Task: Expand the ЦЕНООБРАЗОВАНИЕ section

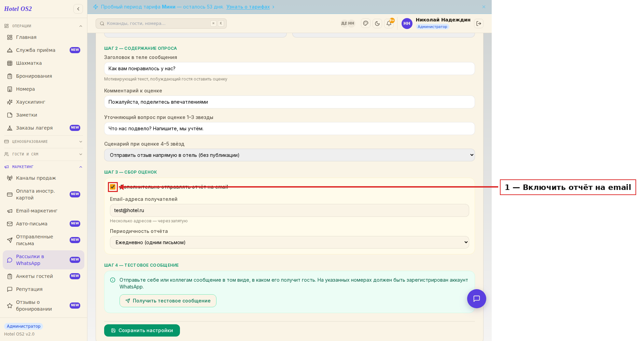Action: tap(43, 142)
